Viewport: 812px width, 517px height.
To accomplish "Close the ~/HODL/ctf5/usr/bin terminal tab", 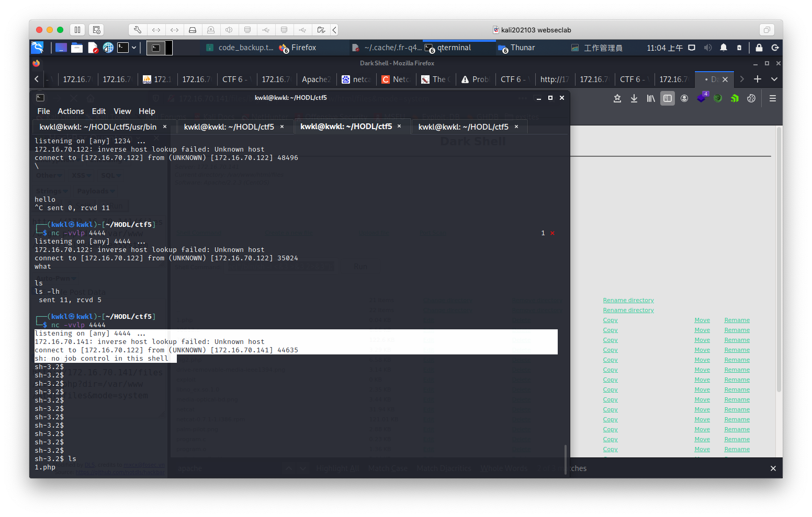I will pyautogui.click(x=165, y=127).
